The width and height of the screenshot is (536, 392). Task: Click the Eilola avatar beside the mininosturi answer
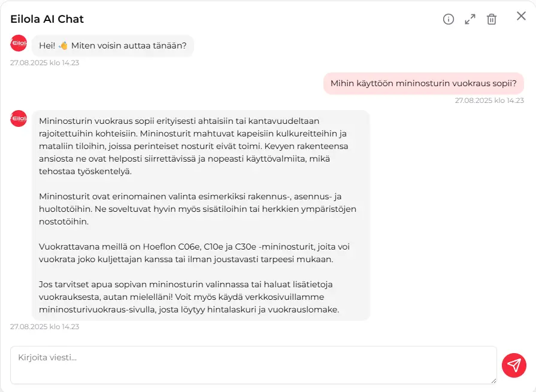point(19,118)
